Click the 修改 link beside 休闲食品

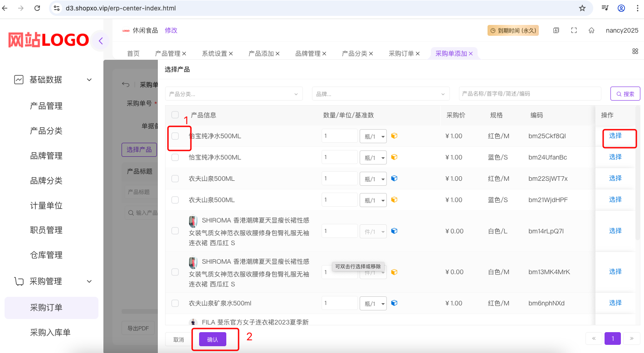point(171,30)
